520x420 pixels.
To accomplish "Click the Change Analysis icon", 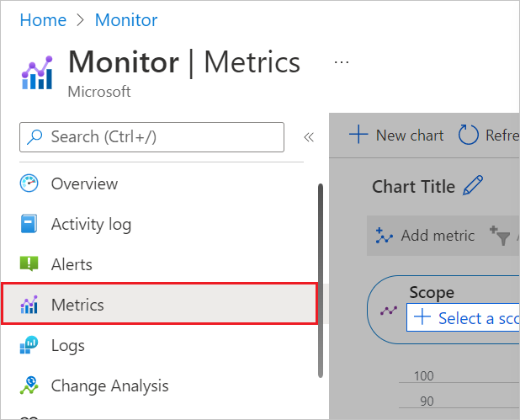I will coord(29,385).
